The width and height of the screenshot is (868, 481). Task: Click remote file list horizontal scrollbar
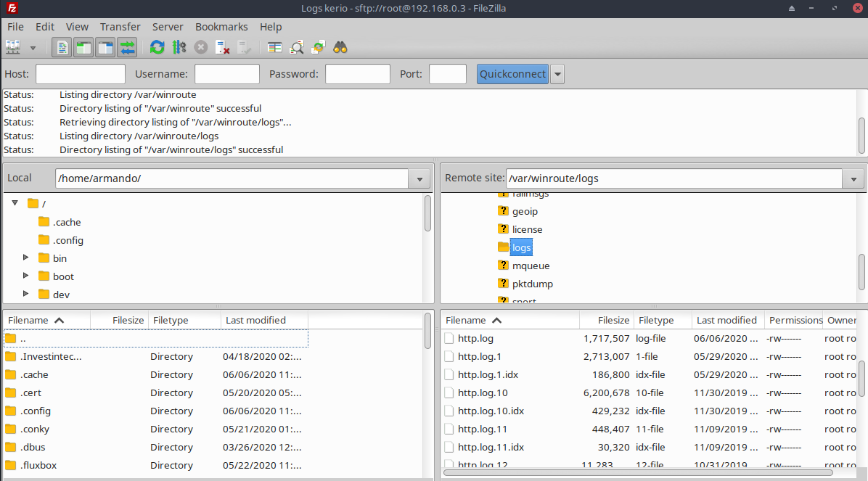pos(638,473)
